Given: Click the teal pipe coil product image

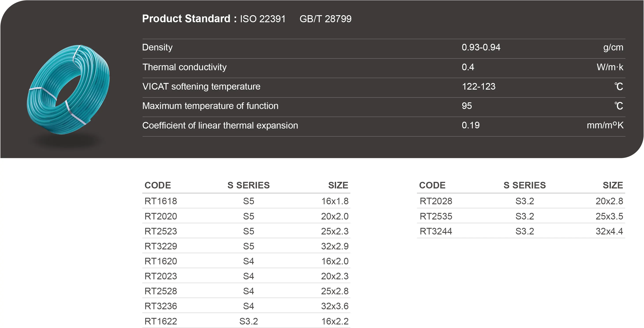Looking at the screenshot, I should [x=68, y=89].
